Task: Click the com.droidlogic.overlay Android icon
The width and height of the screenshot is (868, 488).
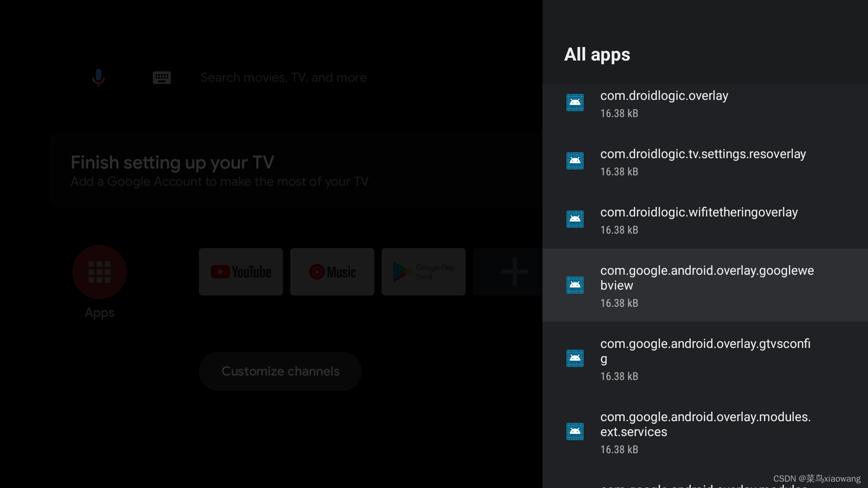Action: 575,103
